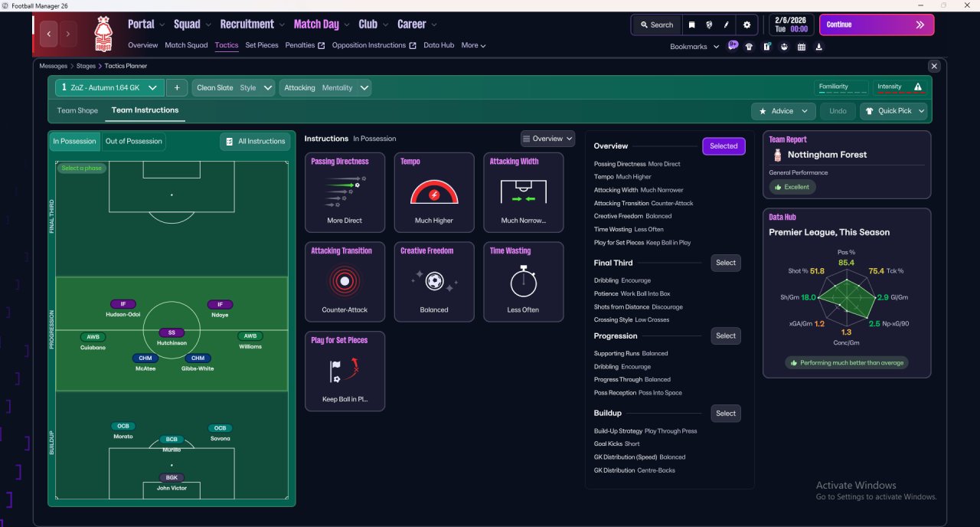Go forward with the right arrow
The height and width of the screenshot is (527, 980).
(x=68, y=34)
